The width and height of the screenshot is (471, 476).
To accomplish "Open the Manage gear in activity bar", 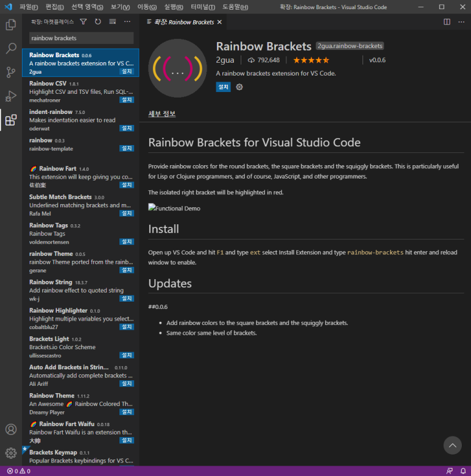I will coord(11,453).
